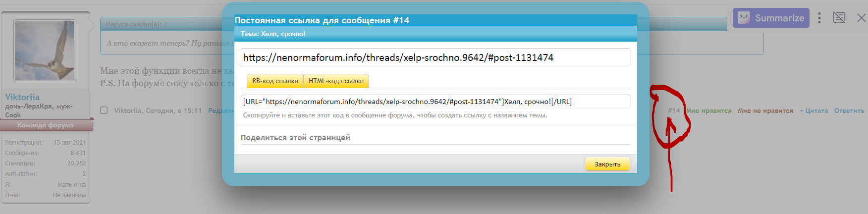Click the Summarize button
The width and height of the screenshot is (868, 214).
point(771,18)
